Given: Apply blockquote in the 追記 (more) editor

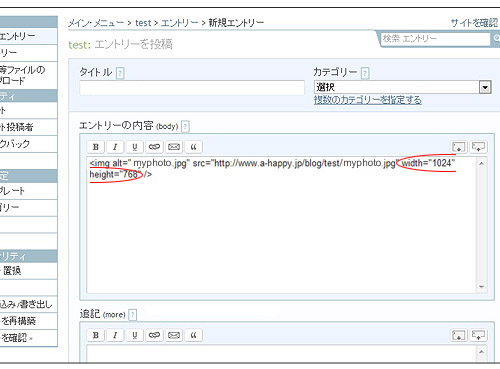Looking at the screenshot, I should (193, 335).
